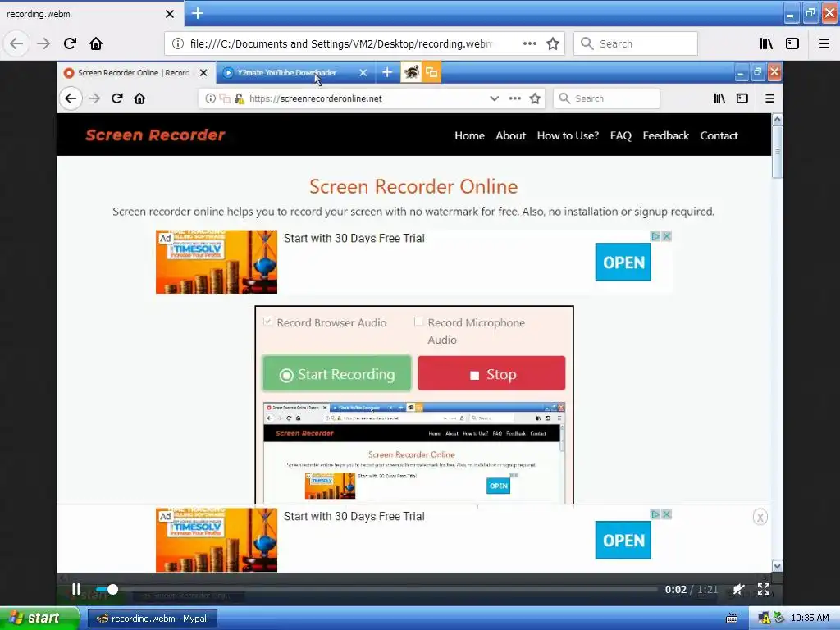Reload the recording.webm page
Screen dimensions: 840x630
[70, 43]
